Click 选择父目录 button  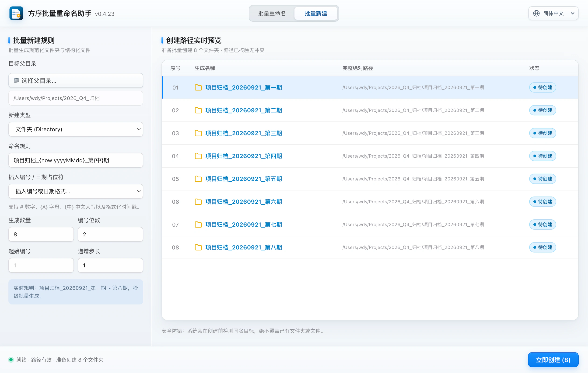coord(76,80)
